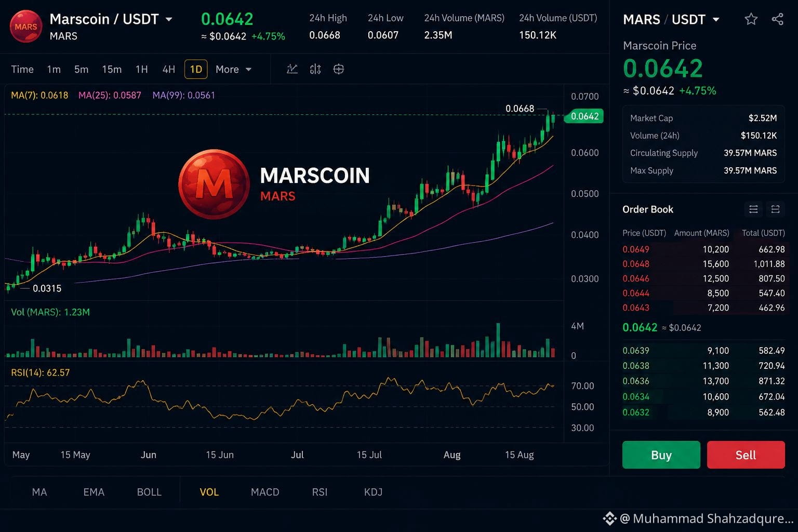Click the Price (USDT) column header
The image size is (798, 532).
click(x=644, y=233)
